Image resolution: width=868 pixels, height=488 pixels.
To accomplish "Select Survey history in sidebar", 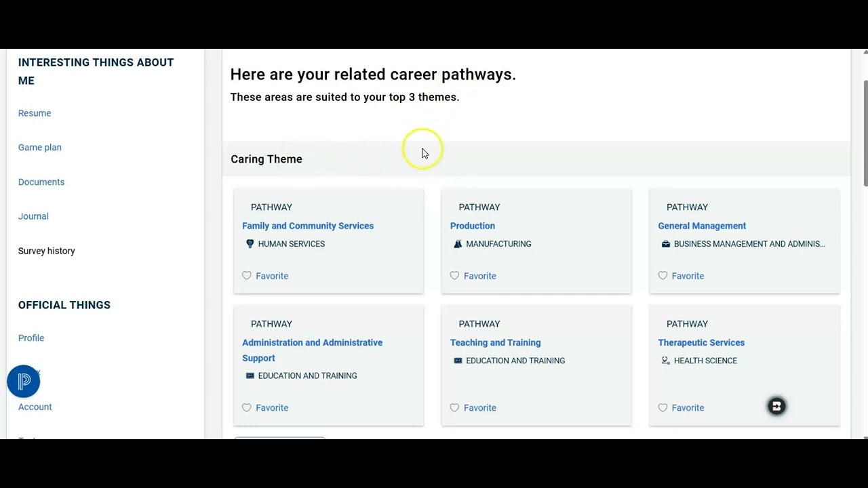I will pyautogui.click(x=47, y=251).
